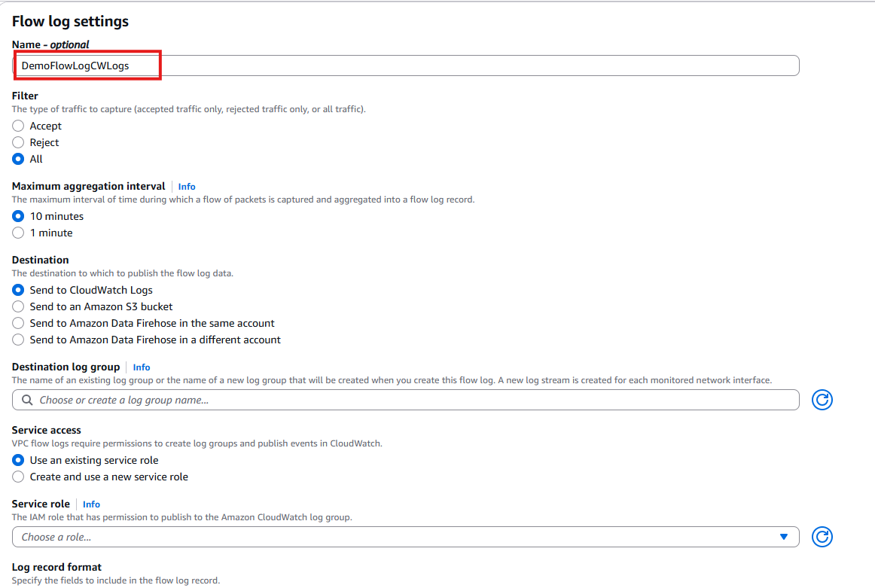Click refresh icon beside Destination log group
875x588 pixels.
coord(822,400)
